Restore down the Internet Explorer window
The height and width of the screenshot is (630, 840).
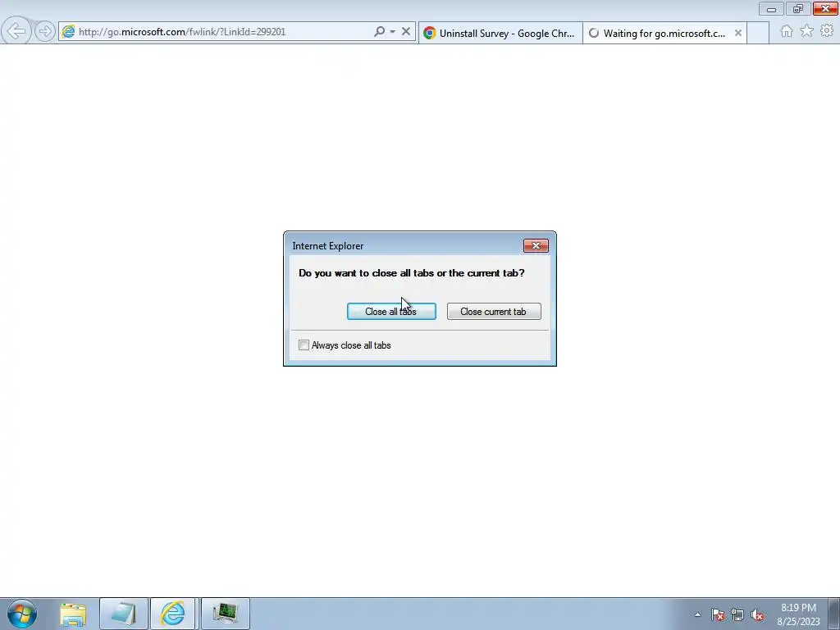pos(798,9)
